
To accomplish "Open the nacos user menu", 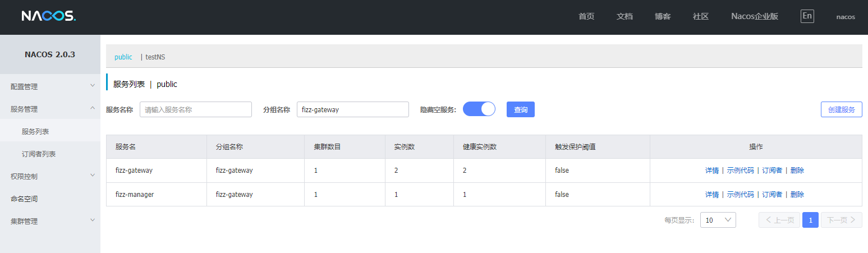I will click(x=846, y=17).
